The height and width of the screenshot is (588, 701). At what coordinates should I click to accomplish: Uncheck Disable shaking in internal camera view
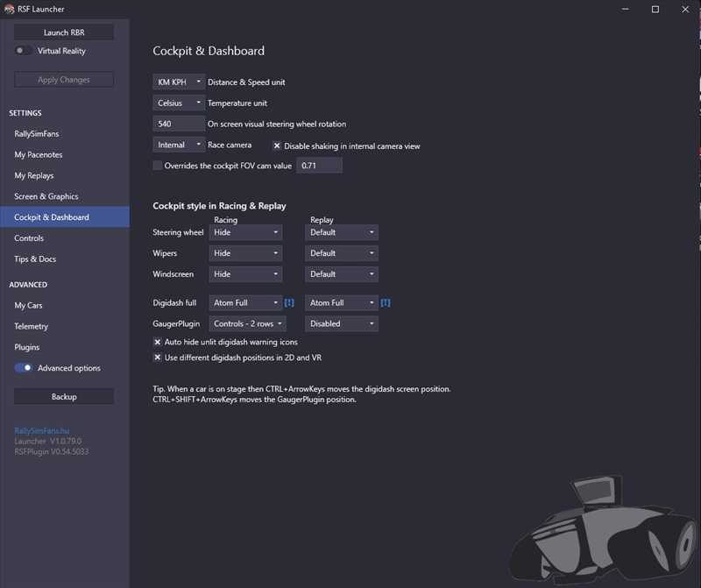(x=277, y=145)
